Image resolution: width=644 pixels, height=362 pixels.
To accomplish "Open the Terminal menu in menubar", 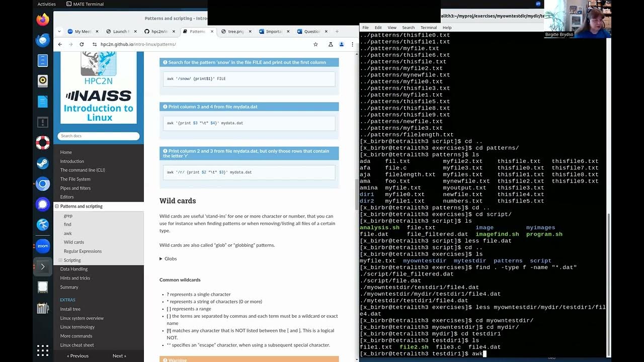I will point(429,27).
